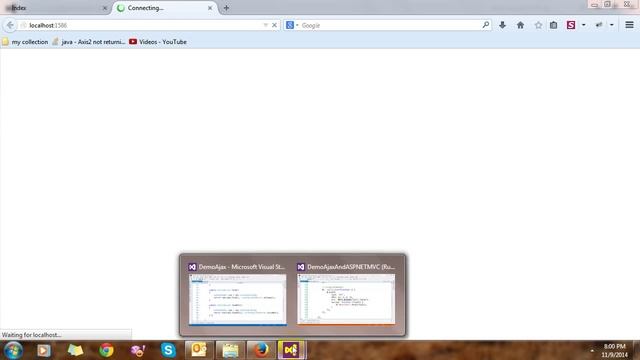Open the java - Axis2 bookmark
This screenshot has height=360, width=640.
tap(89, 42)
